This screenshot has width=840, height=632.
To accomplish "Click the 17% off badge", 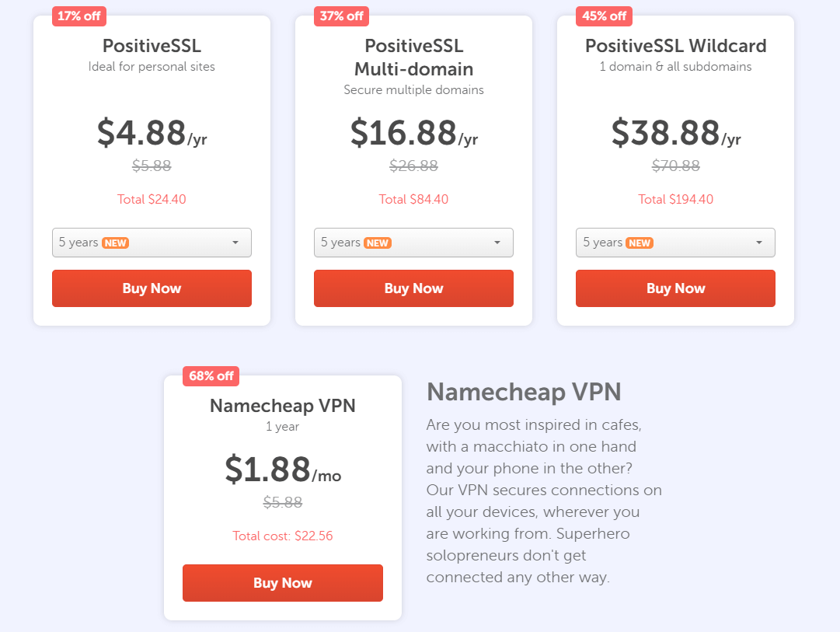I will [79, 16].
